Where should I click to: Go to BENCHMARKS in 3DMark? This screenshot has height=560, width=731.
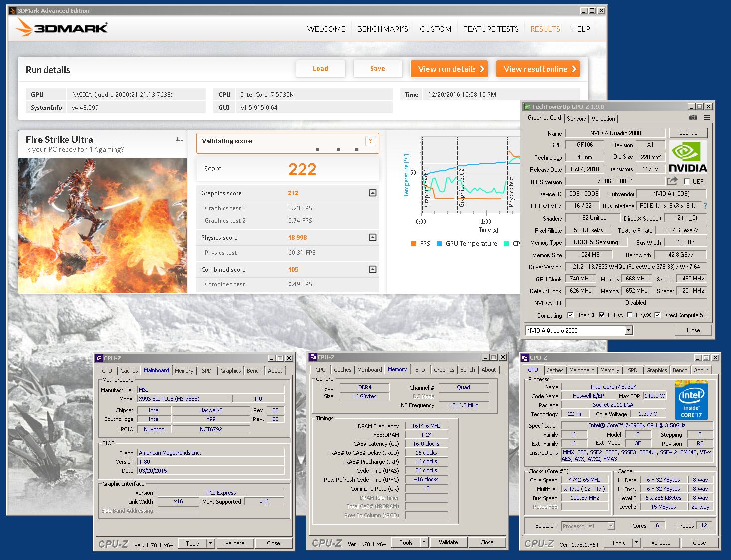pos(382,29)
